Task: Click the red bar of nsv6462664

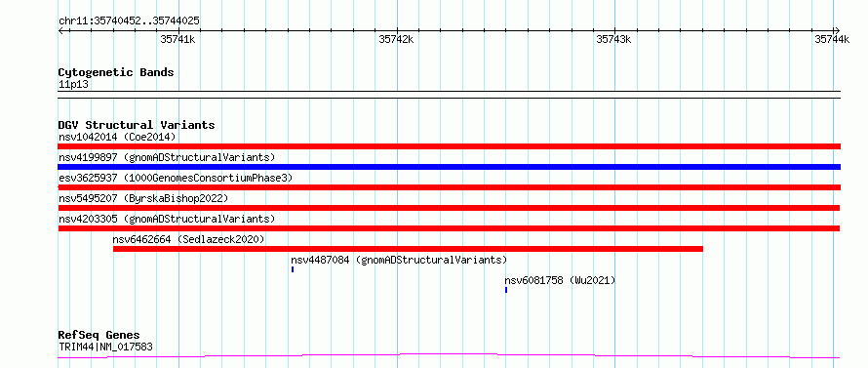Action: point(408,249)
